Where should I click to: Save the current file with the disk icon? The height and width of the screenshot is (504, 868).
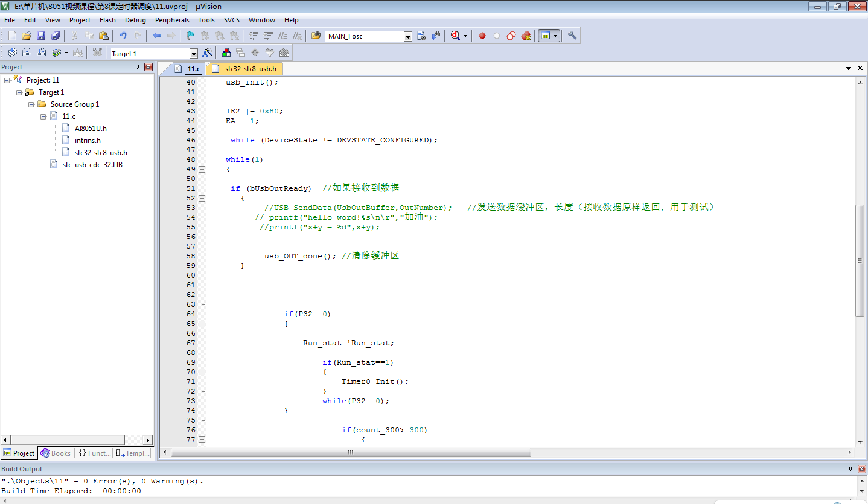41,36
